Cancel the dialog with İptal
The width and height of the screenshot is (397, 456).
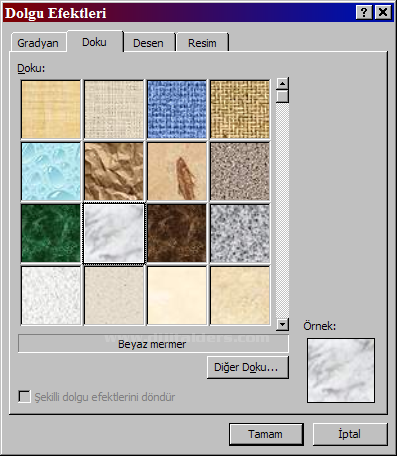coord(350,434)
